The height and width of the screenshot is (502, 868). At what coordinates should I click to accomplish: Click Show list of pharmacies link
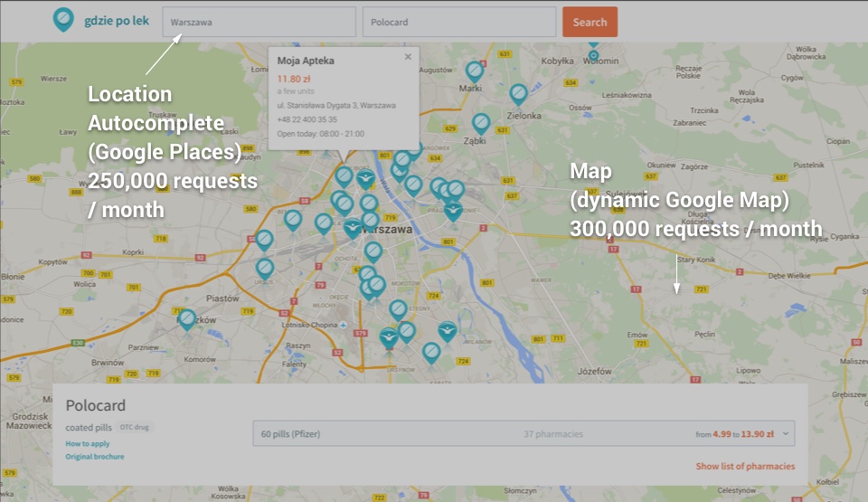[x=745, y=467]
